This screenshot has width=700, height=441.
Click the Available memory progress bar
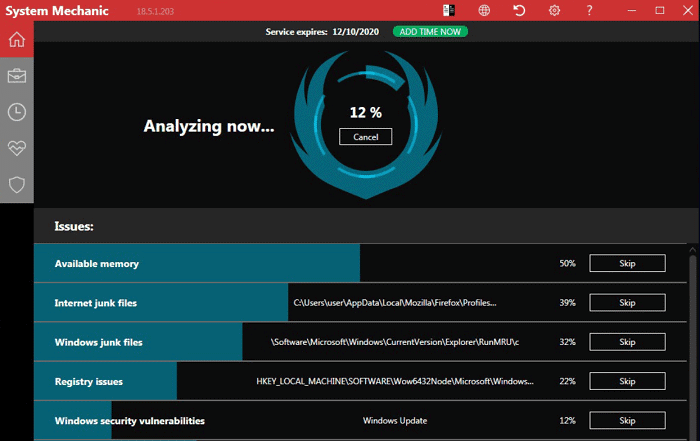pos(197,263)
